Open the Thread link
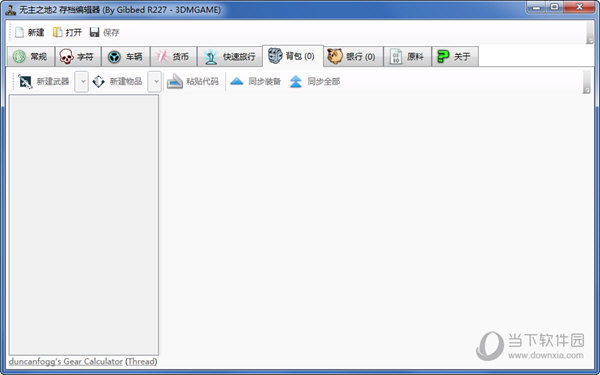600x375 pixels. tap(141, 362)
